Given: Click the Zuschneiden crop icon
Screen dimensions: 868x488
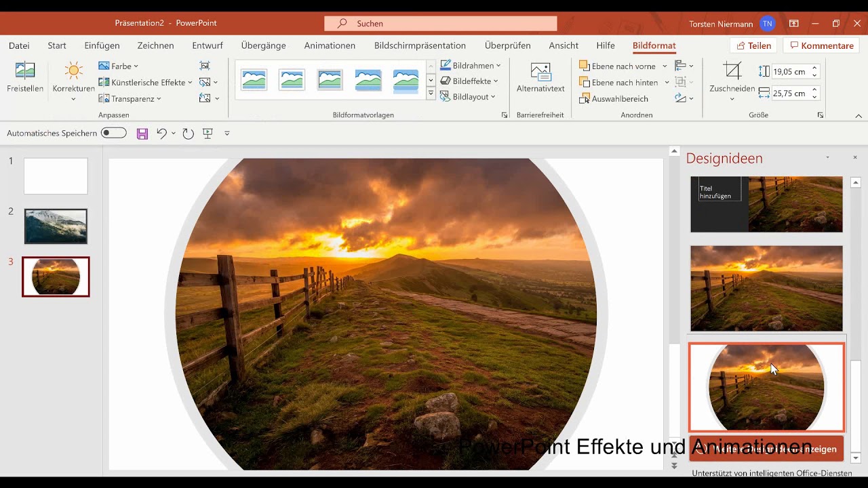Looking at the screenshot, I should 732,70.
